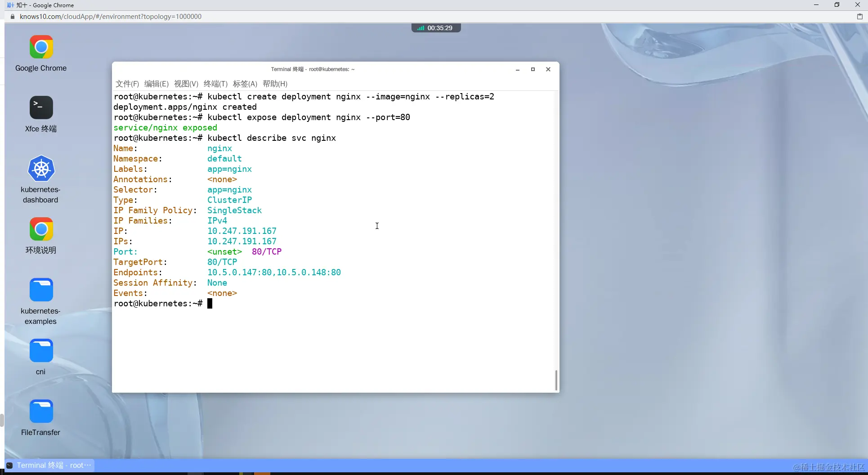Click the lock icon in address bar

tap(12, 17)
